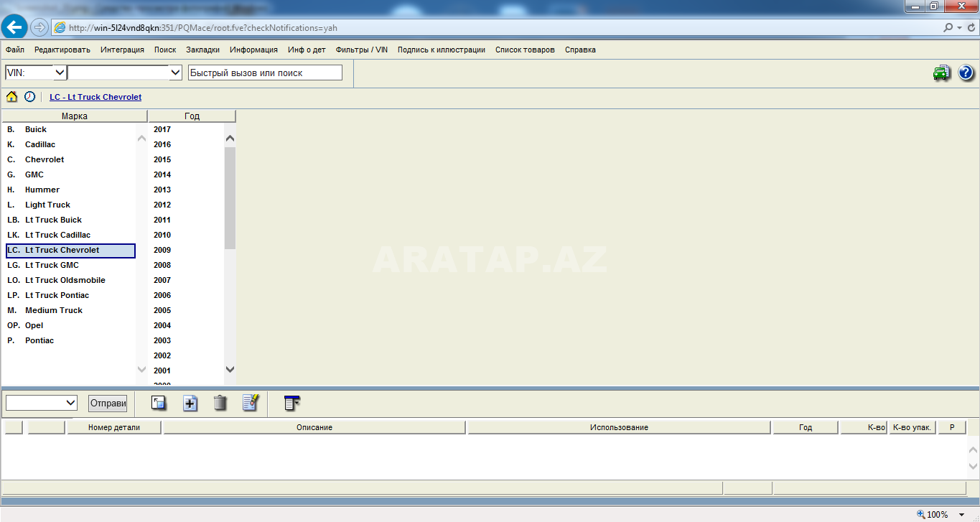Image resolution: width=980 pixels, height=522 pixels.
Task: Open the VIN type dropdown
Action: (60, 73)
